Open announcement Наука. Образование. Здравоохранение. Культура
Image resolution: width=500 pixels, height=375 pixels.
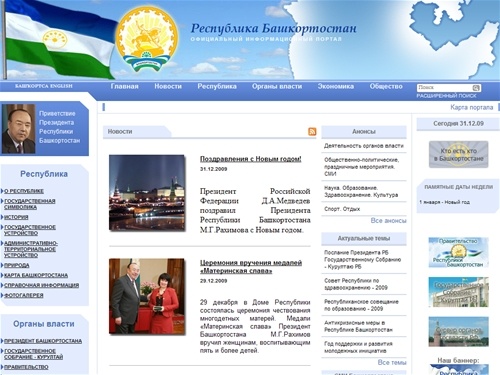pos(361,191)
